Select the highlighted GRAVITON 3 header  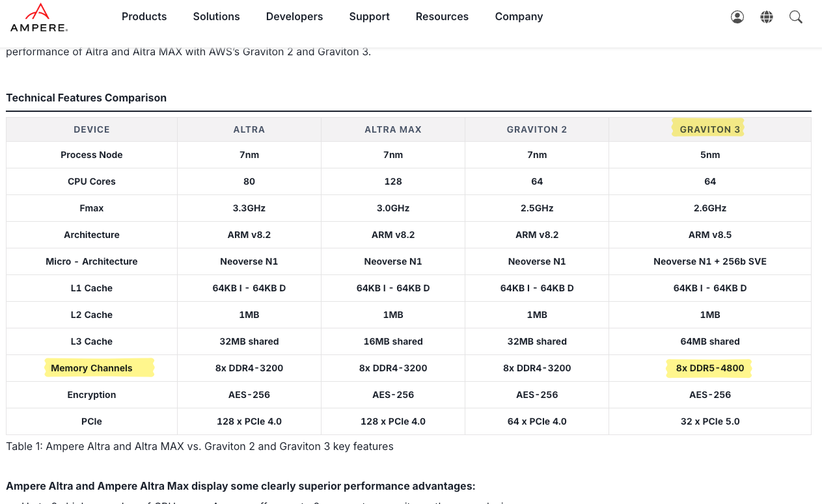(710, 129)
